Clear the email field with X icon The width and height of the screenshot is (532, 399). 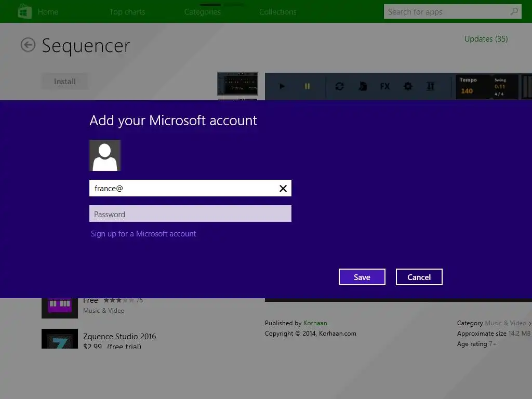pos(283,188)
